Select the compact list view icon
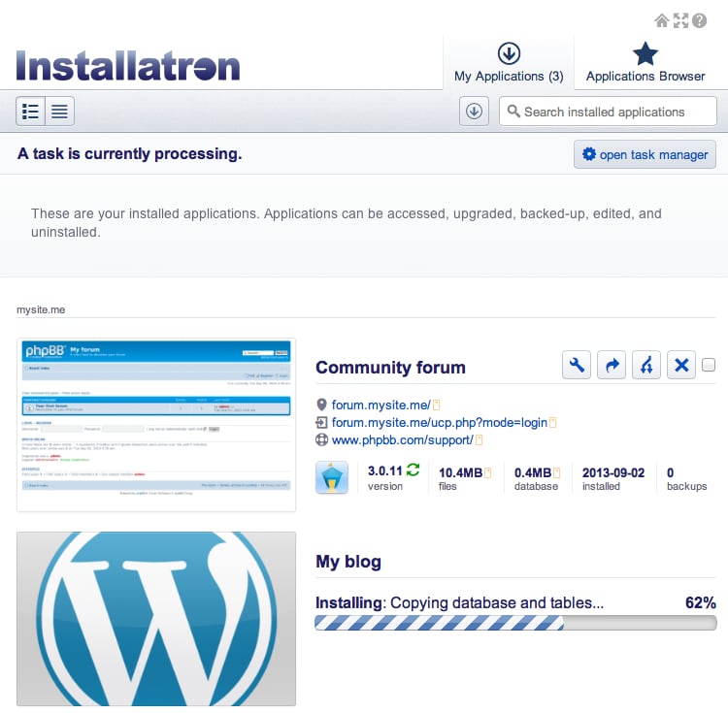728x713 pixels. (59, 112)
